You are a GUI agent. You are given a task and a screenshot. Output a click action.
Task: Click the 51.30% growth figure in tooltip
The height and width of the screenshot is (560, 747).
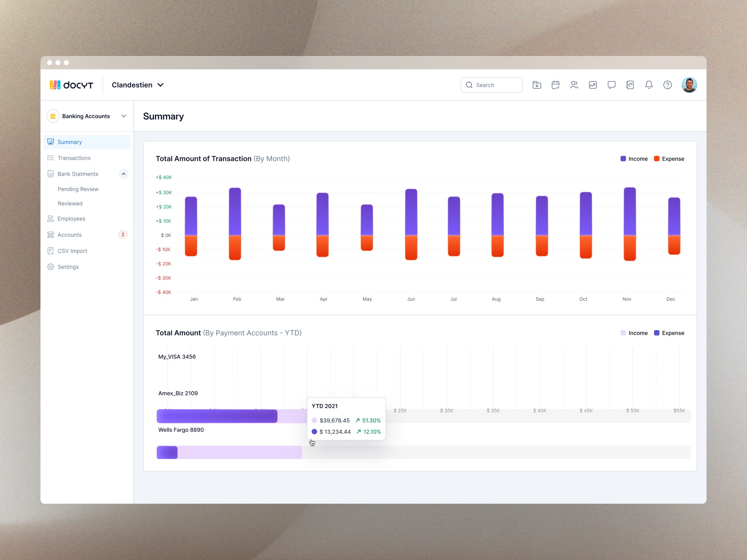click(371, 420)
